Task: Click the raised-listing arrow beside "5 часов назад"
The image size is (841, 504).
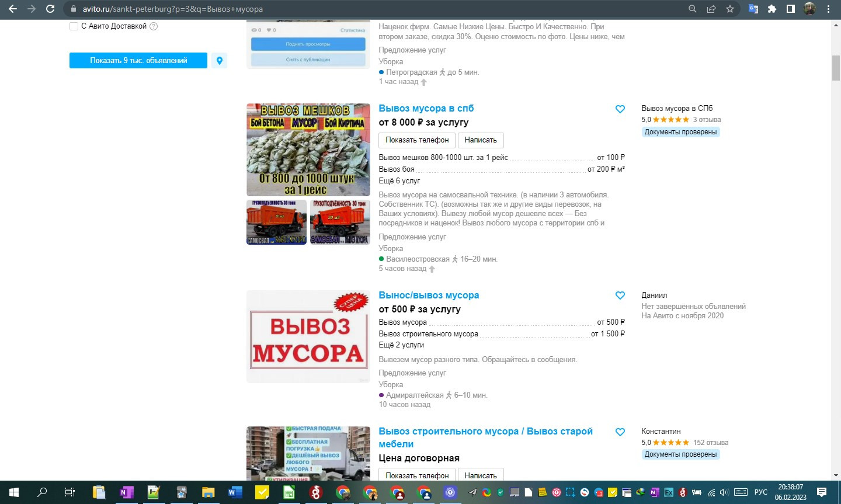Action: tap(432, 269)
